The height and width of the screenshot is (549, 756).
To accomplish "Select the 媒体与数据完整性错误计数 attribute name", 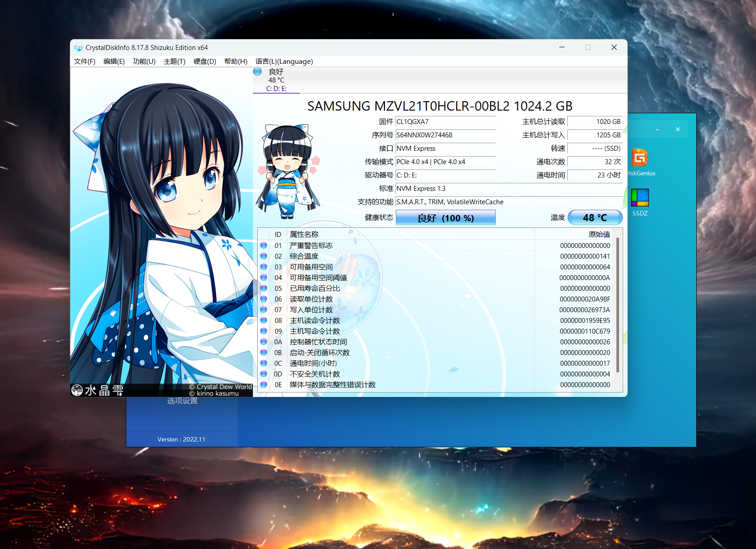I will 333,384.
